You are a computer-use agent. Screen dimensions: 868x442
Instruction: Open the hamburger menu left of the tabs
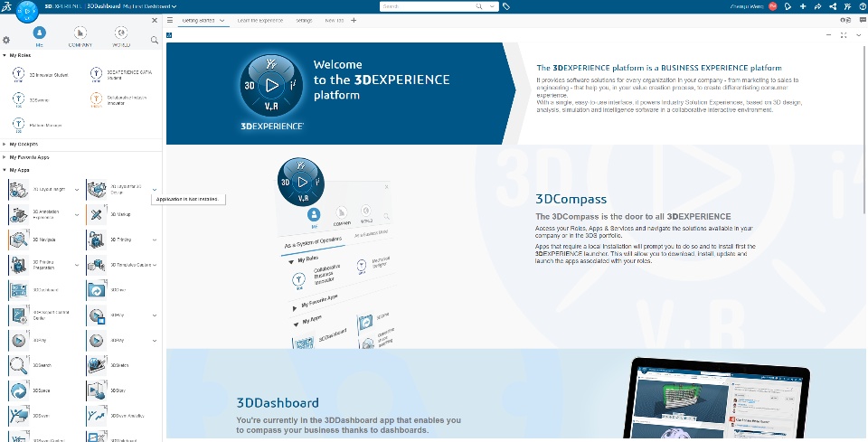pyautogui.click(x=170, y=21)
